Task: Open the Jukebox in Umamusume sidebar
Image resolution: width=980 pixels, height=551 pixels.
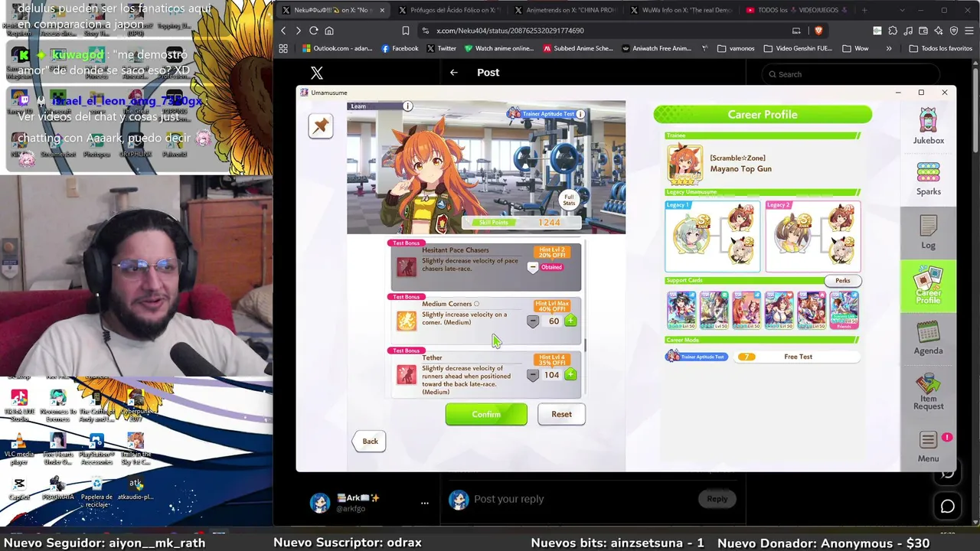Action: (x=928, y=126)
